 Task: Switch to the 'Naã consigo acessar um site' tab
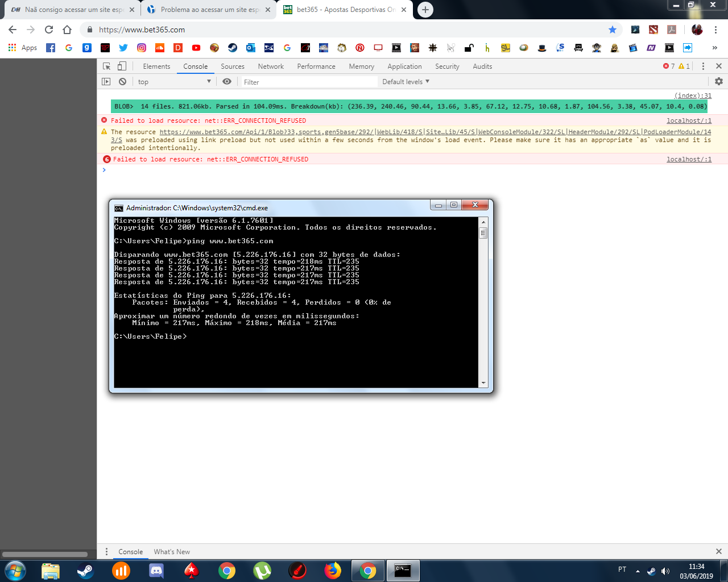click(72, 10)
